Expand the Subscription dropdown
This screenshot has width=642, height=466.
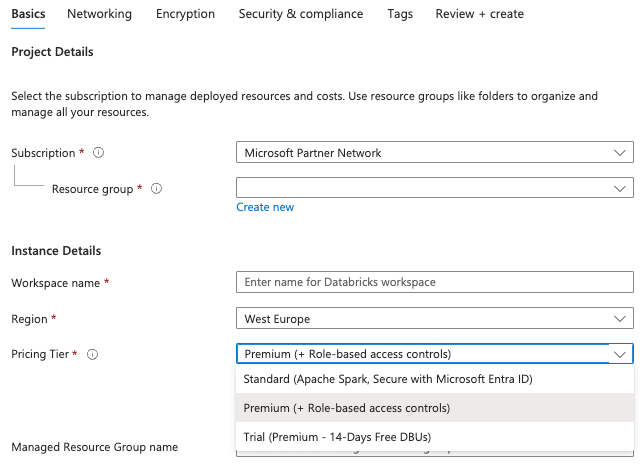435,152
